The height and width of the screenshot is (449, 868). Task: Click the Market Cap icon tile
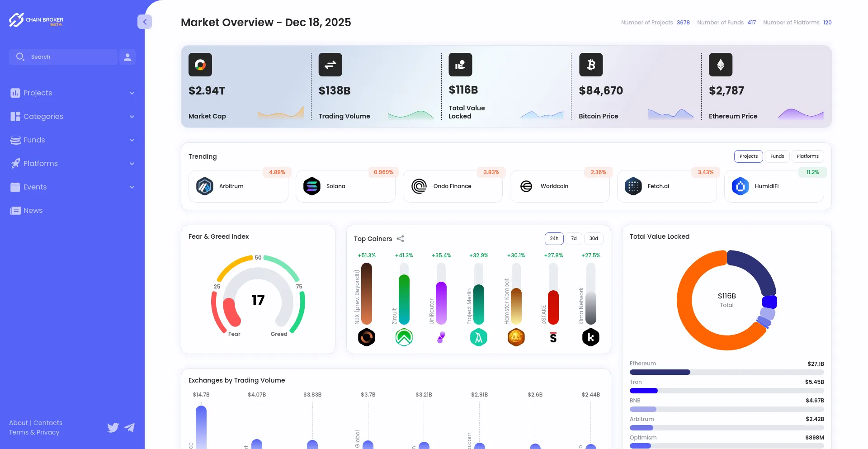coord(200,65)
